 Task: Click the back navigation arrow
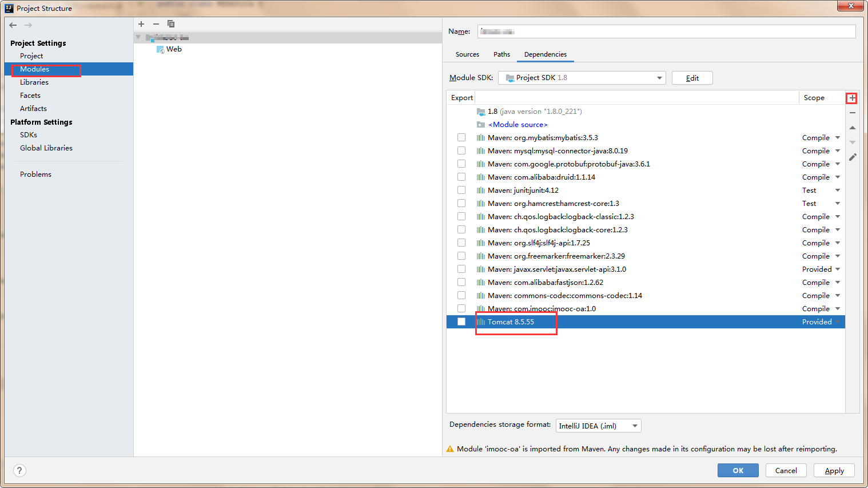click(x=13, y=25)
